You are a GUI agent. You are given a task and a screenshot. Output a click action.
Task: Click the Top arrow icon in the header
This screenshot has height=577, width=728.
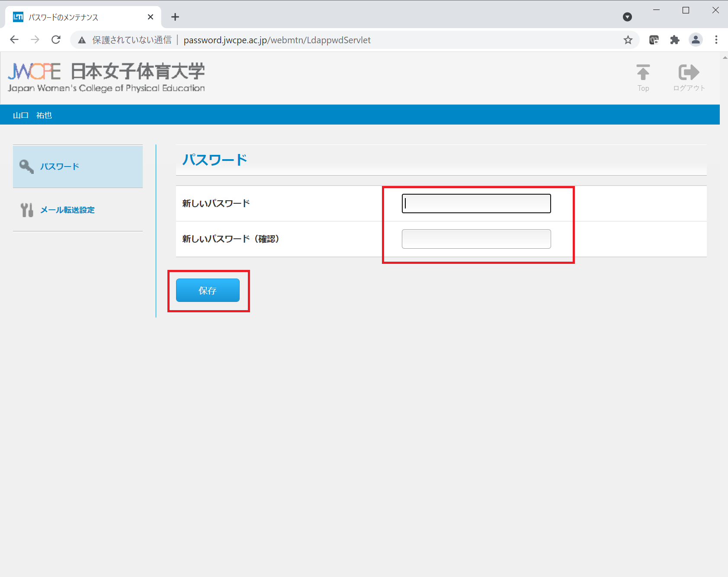[643, 73]
